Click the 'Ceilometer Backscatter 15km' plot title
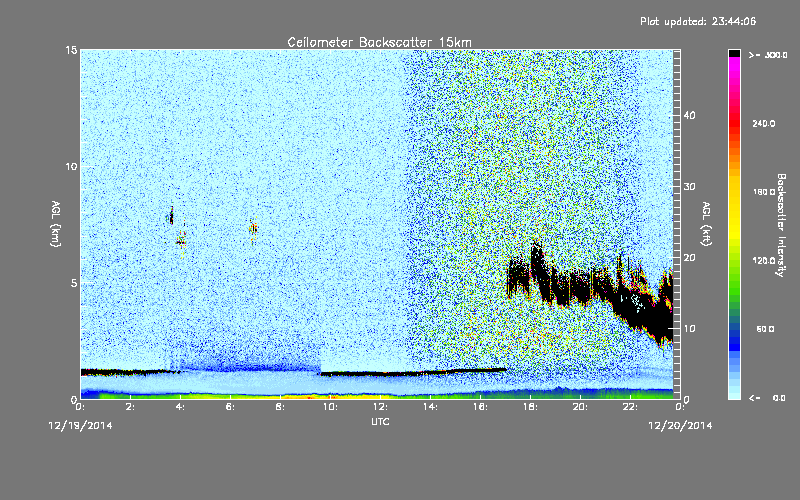Screen dimensions: 800x500 (379, 42)
